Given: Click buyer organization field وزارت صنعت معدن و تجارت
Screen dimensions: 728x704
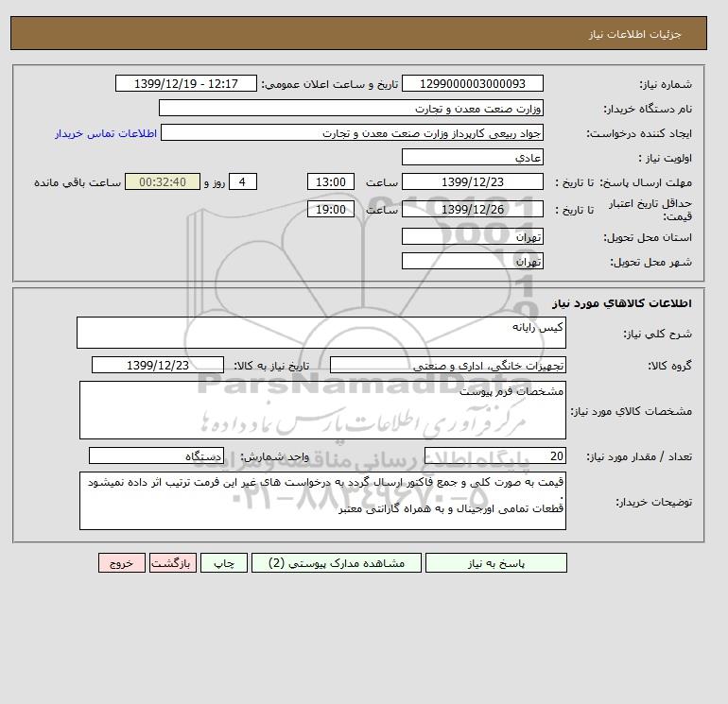Looking at the screenshot, I should point(351,108).
